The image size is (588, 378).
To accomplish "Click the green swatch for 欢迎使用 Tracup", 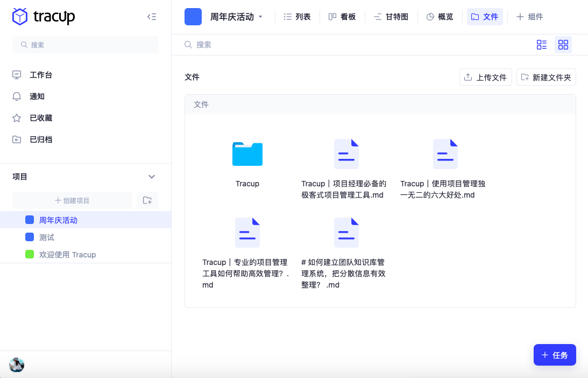I will [x=30, y=254].
